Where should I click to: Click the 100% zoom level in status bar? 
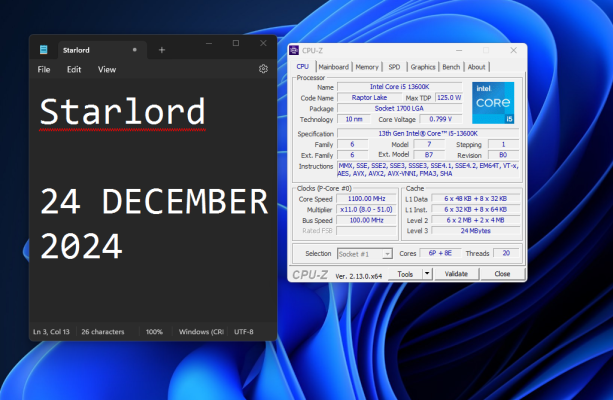pyautogui.click(x=154, y=332)
